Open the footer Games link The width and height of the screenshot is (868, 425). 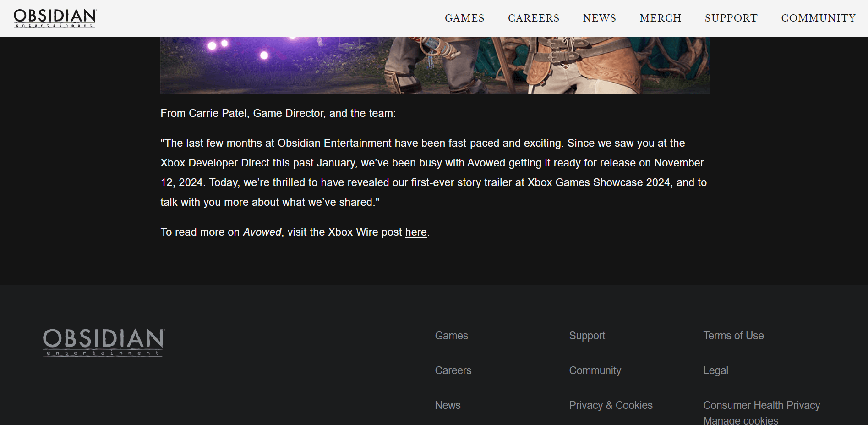451,336
